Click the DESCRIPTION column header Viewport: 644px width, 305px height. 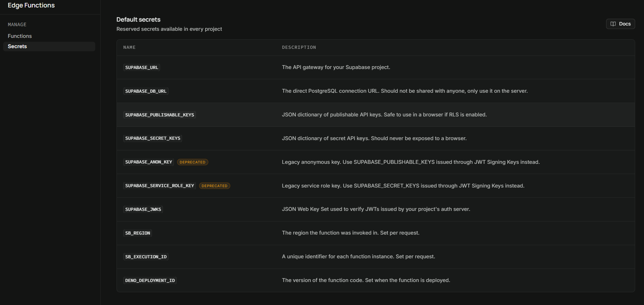point(299,47)
